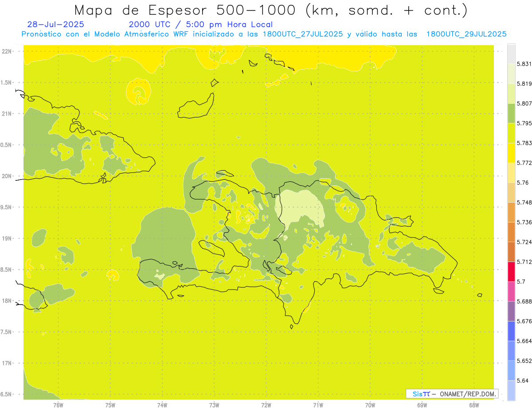Screen dimensions: 532x411
Task: Pick the orange 5.736–5.748 legend swatch
Action: click(x=511, y=212)
